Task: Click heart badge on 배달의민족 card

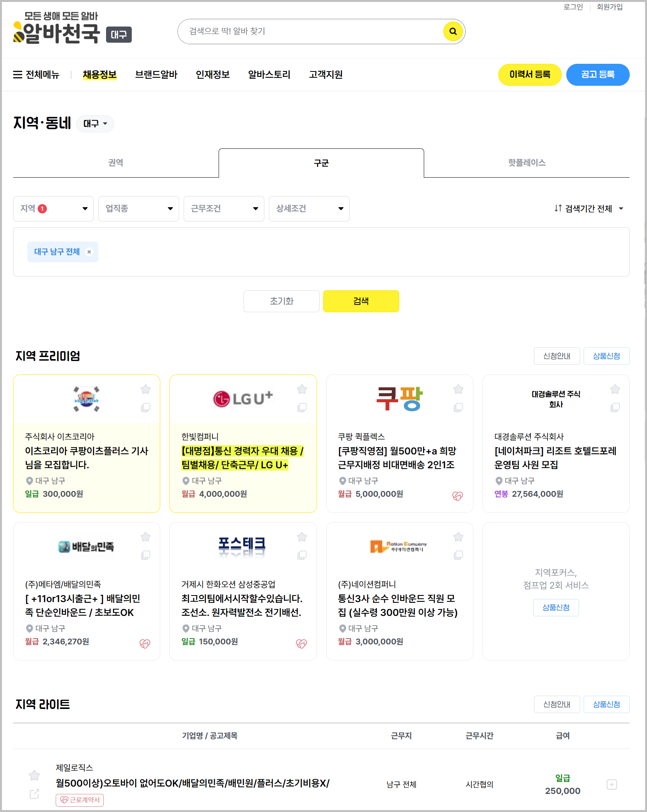Action: 145,644
